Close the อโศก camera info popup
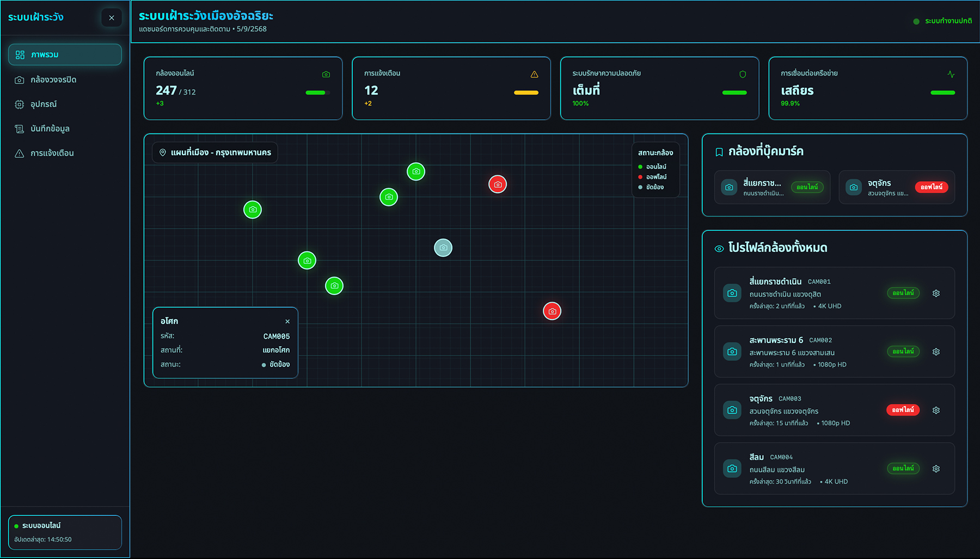This screenshot has width=980, height=559. click(287, 322)
